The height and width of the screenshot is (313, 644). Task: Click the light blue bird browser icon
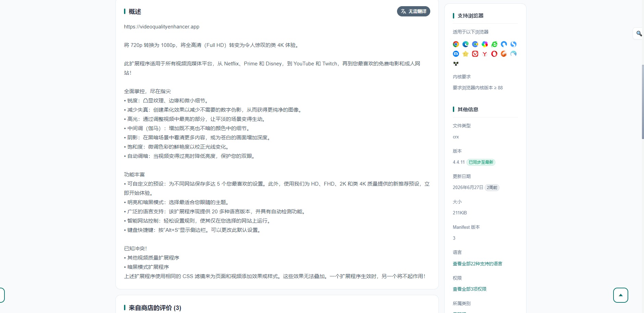[513, 54]
